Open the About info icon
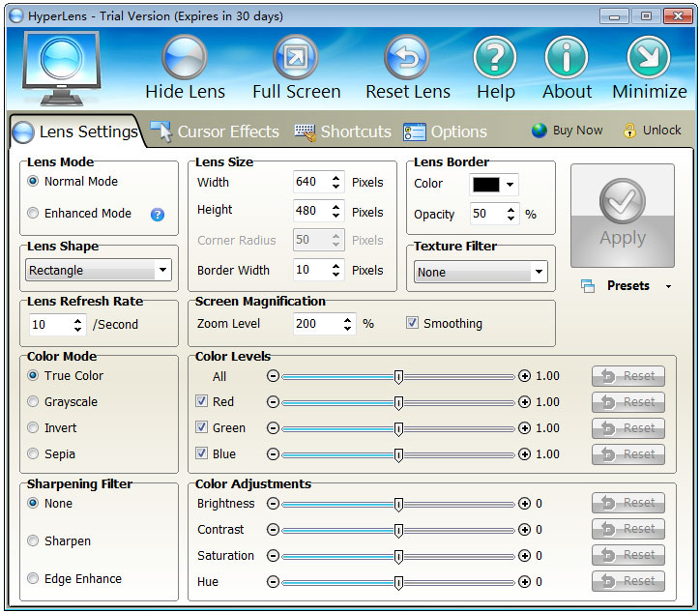Viewport: 700px width, 613px height. 567,58
